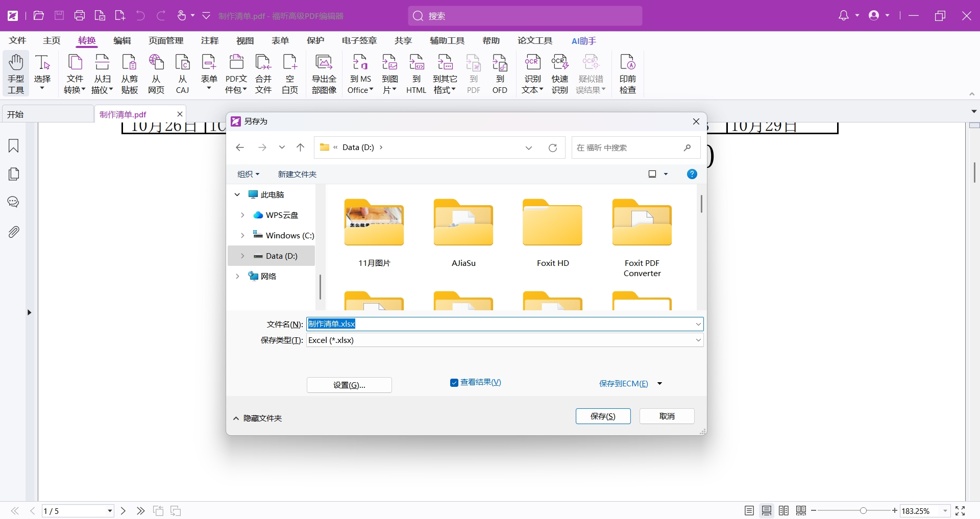The image size is (980, 519).
Task: Click the Save button
Action: (603, 416)
